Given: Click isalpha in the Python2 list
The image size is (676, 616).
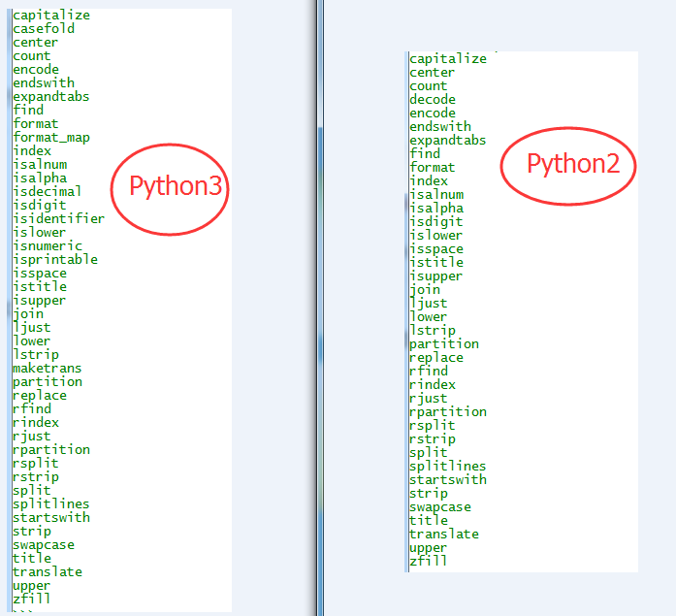Looking at the screenshot, I should pos(436,209).
